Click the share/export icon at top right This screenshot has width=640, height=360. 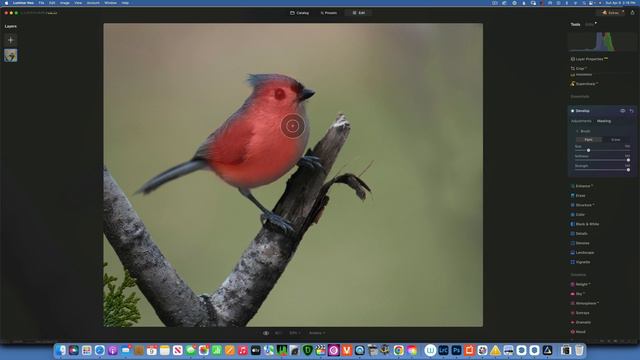(x=632, y=13)
